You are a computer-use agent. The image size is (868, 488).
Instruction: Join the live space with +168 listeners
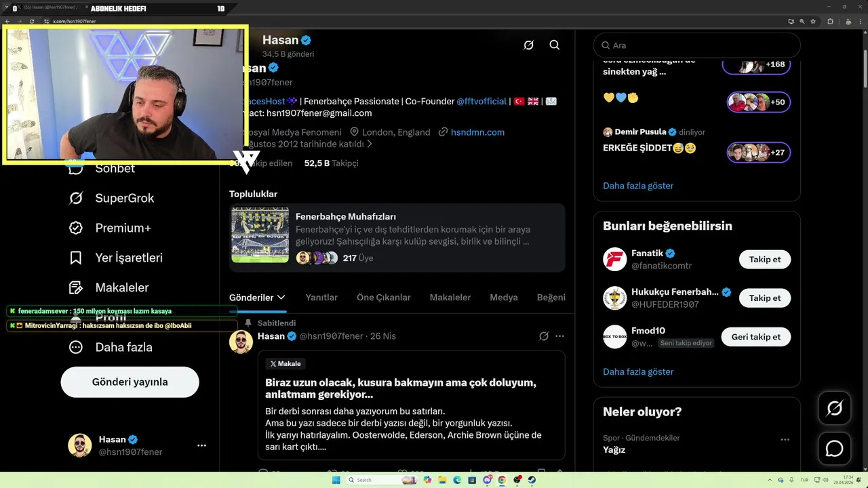[756, 64]
